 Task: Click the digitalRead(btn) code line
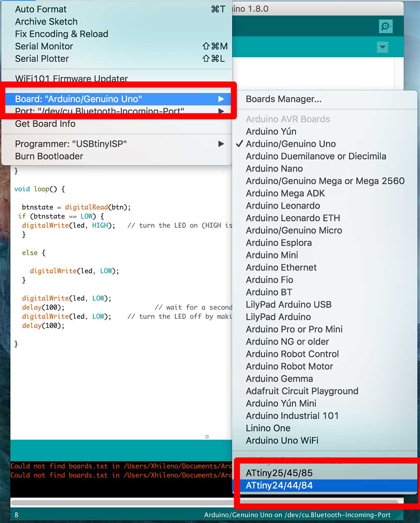pos(76,207)
